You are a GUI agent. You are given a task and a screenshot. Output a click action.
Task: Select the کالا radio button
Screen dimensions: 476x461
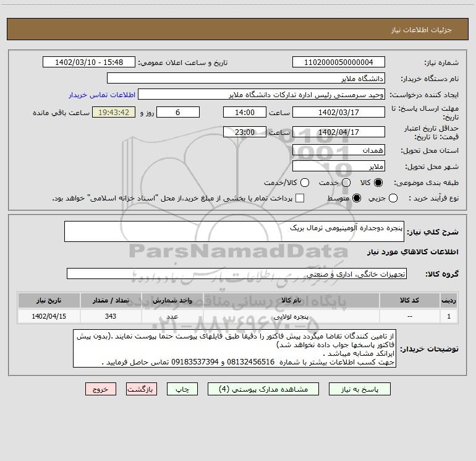tap(378, 183)
